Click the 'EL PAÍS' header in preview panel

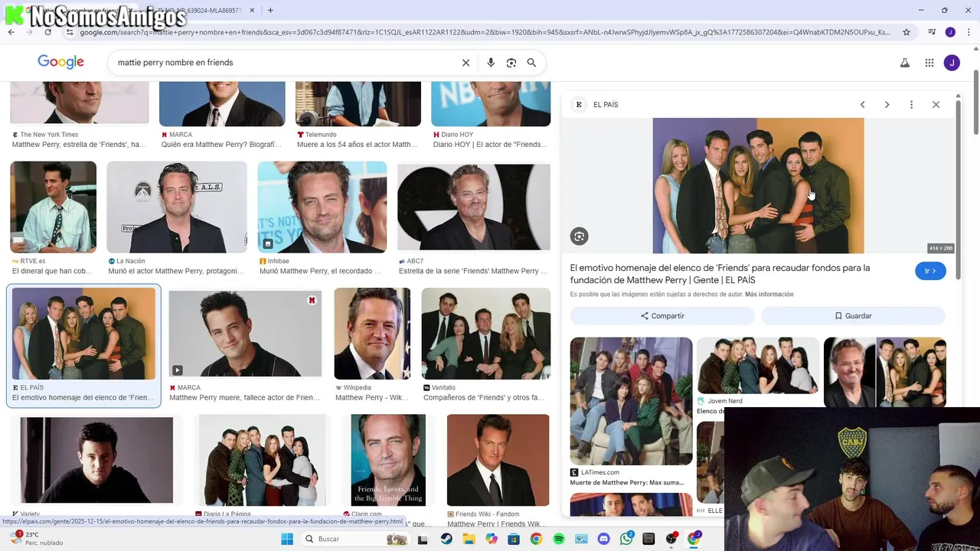606,105
